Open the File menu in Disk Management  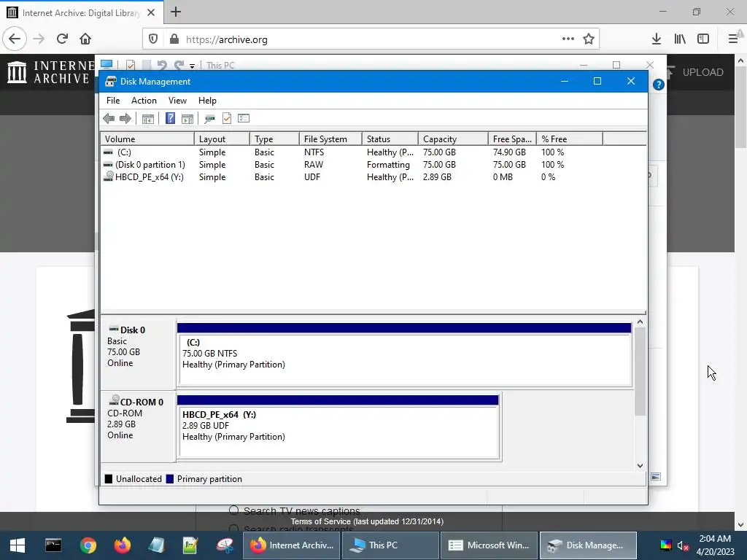tap(113, 101)
